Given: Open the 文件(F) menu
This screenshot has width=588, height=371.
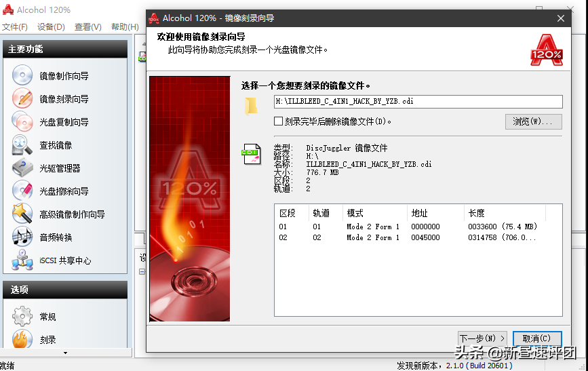Looking at the screenshot, I should pyautogui.click(x=14, y=27).
